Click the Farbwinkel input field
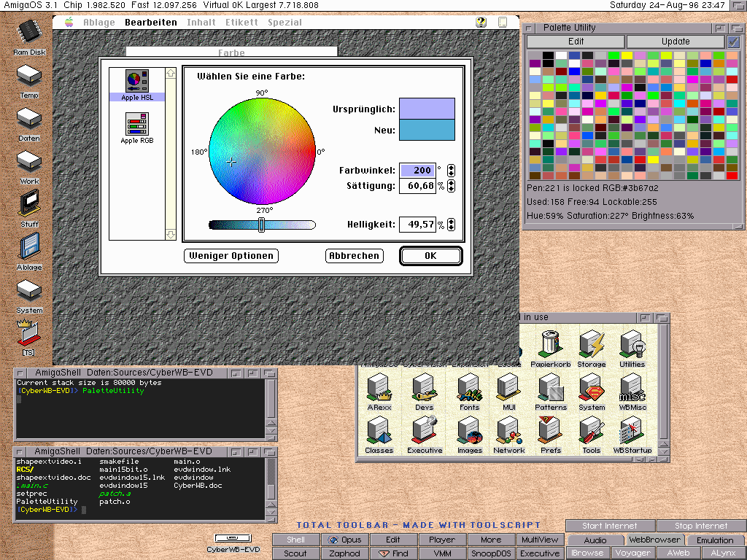Screen dimensions: 747x560 (x=417, y=171)
